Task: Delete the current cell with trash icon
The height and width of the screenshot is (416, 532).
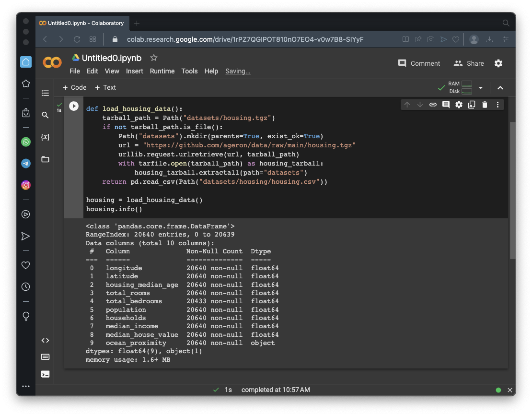Action: [485, 105]
